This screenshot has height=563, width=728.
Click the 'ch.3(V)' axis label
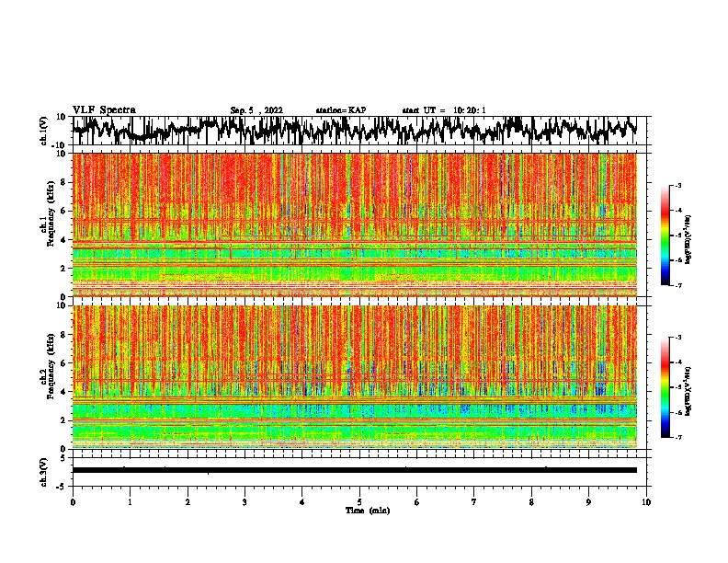[44, 473]
